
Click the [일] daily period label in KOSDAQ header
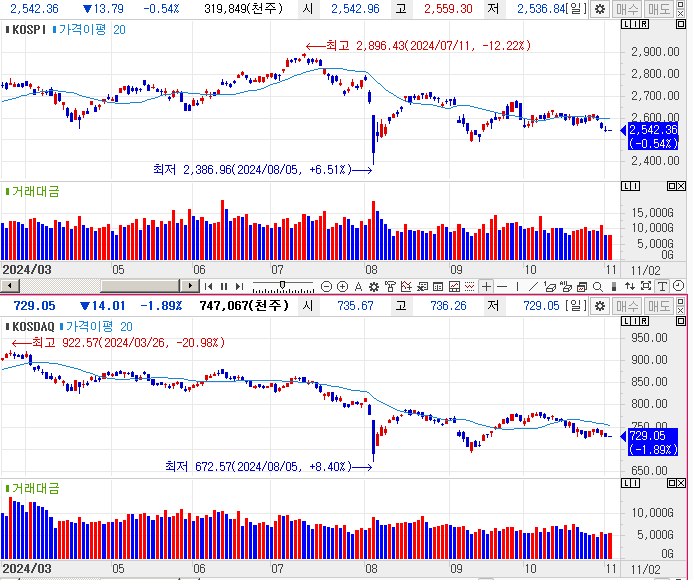tap(576, 306)
